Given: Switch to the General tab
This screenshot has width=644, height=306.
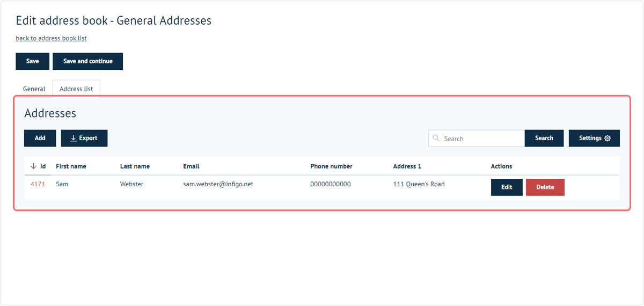Looking at the screenshot, I should point(34,89).
